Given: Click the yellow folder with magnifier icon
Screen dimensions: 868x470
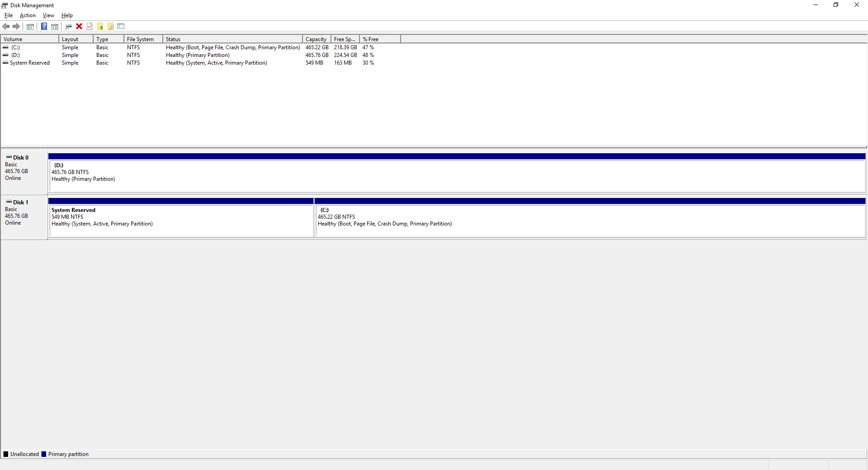Looking at the screenshot, I should point(111,27).
